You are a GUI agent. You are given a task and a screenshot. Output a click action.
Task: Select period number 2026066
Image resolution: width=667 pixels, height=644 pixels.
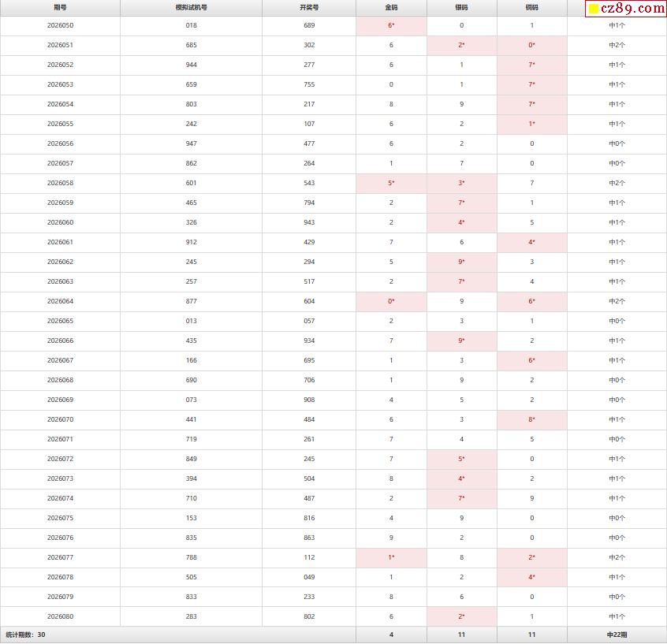coord(60,341)
